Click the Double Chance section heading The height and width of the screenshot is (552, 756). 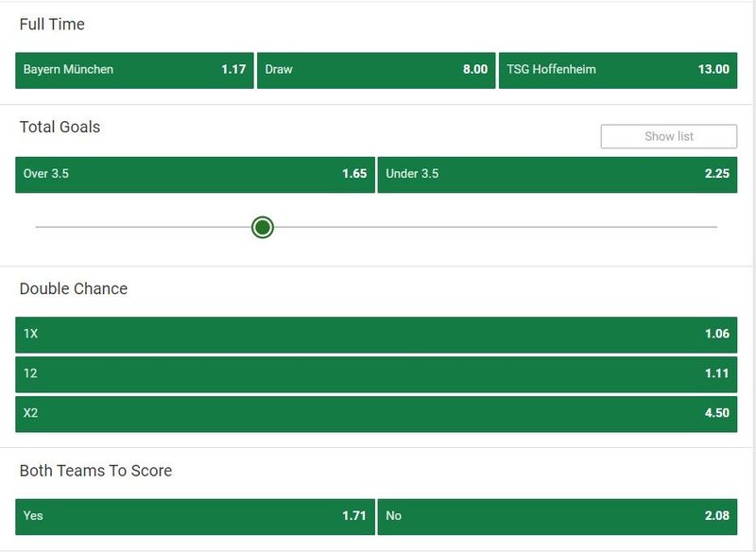(74, 288)
